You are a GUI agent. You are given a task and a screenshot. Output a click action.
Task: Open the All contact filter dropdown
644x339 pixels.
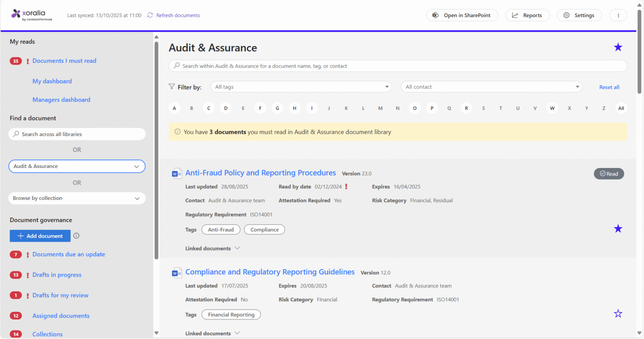(x=491, y=87)
